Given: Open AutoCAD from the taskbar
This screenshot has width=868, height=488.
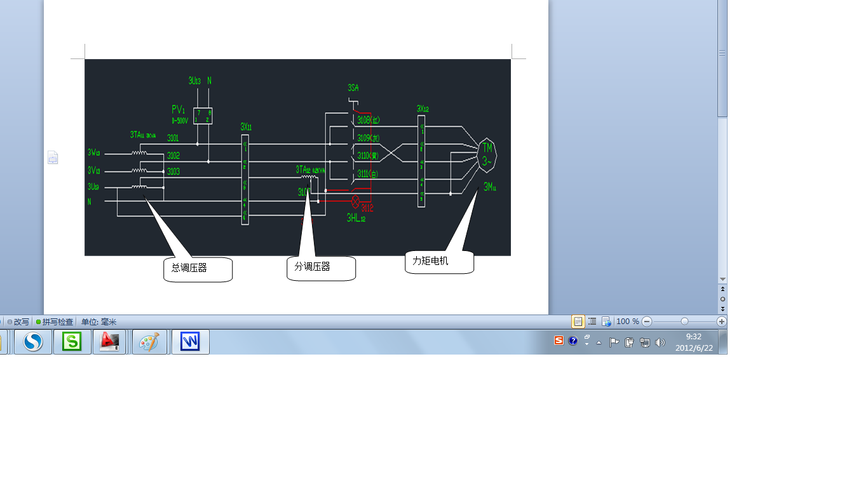Looking at the screenshot, I should [x=109, y=342].
